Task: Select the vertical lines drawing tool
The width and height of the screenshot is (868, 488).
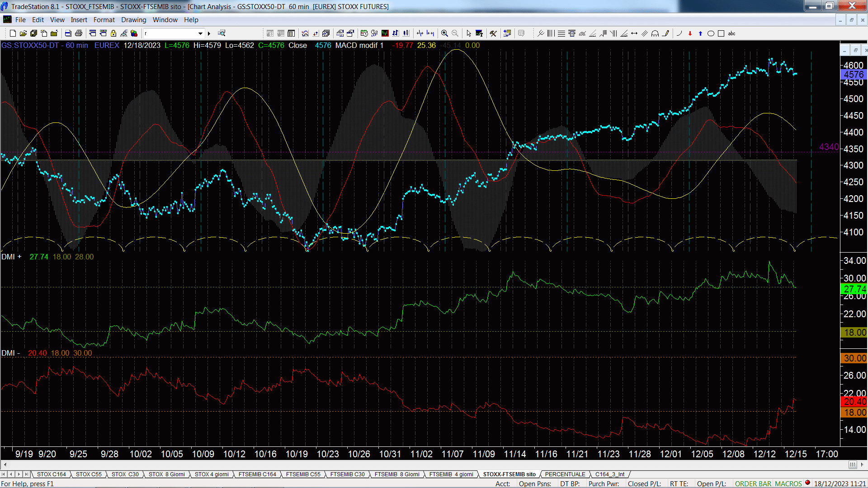Action: coord(551,33)
